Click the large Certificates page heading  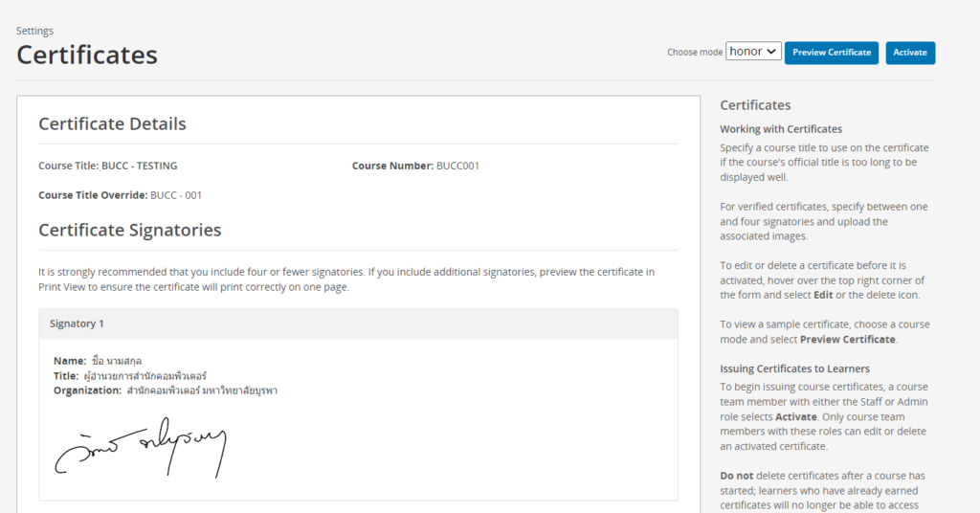[87, 55]
